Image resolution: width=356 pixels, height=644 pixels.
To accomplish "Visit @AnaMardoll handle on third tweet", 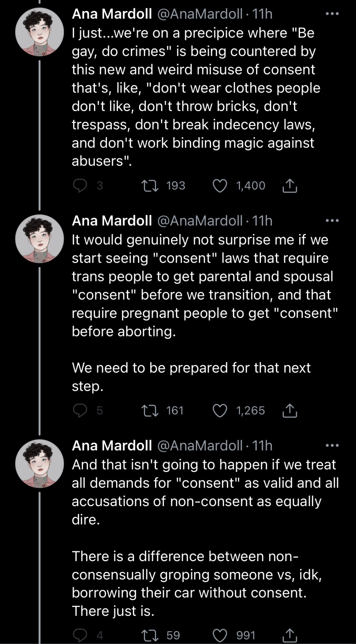I will [x=200, y=445].
